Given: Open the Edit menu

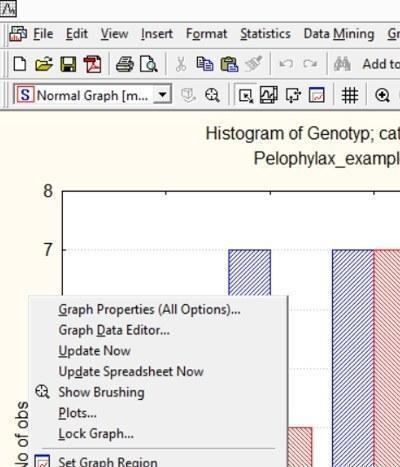Looking at the screenshot, I should coord(77,34).
